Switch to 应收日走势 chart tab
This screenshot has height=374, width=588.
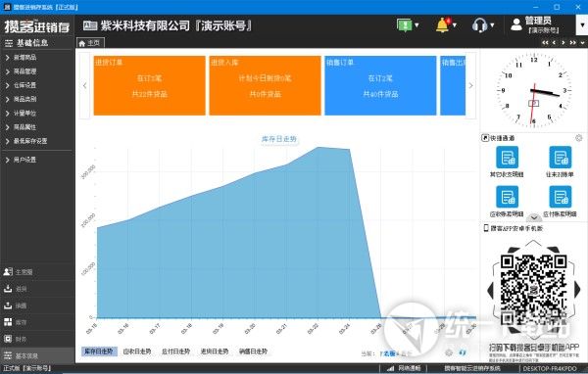click(137, 351)
